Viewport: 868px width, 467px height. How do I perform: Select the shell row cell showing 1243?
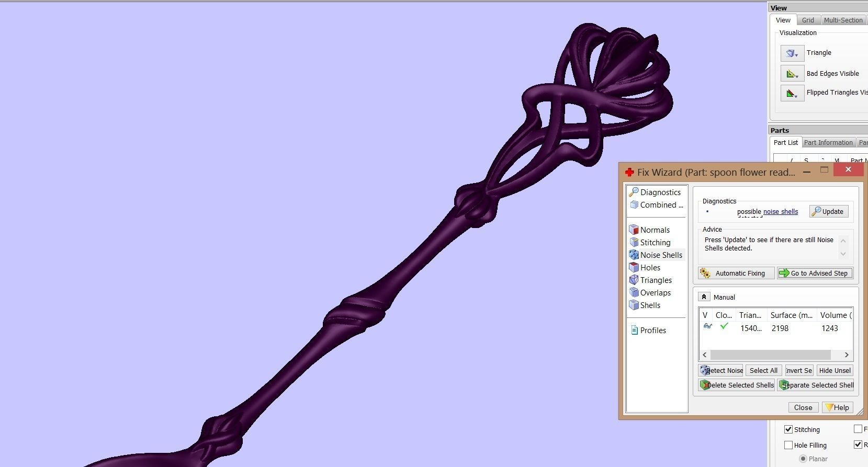tap(829, 328)
